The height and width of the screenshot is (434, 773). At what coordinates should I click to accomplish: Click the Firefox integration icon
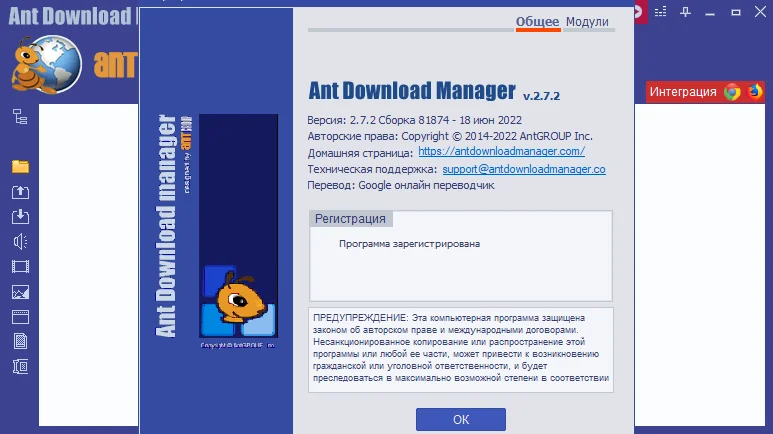(755, 91)
